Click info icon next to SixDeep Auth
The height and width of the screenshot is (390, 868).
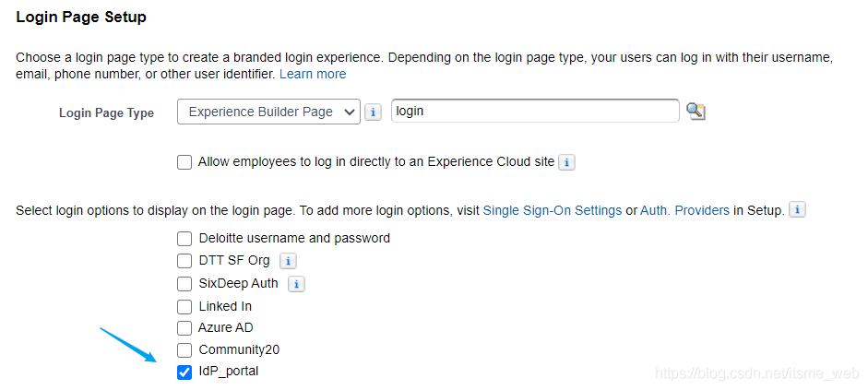coord(295,284)
